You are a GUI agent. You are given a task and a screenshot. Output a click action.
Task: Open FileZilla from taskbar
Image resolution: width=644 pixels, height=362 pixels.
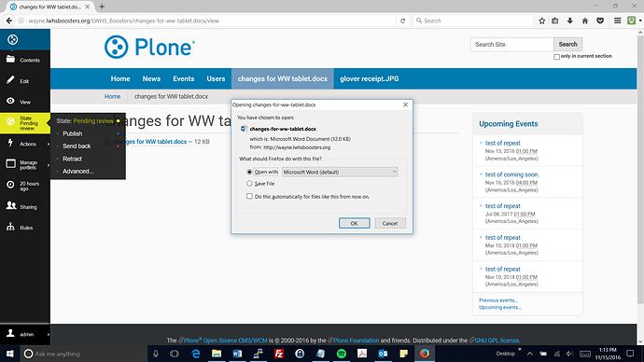coord(279,354)
